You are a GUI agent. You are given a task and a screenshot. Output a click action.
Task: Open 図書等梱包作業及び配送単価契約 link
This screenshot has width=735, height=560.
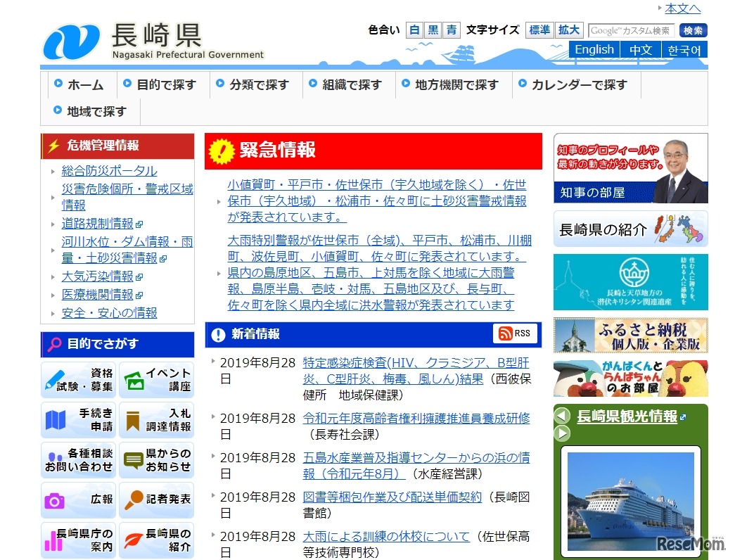(x=392, y=497)
